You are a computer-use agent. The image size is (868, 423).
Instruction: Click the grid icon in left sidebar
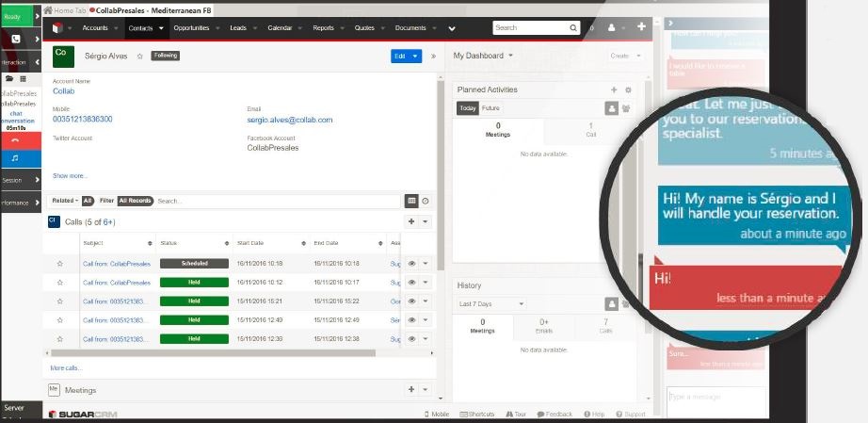click(x=23, y=78)
